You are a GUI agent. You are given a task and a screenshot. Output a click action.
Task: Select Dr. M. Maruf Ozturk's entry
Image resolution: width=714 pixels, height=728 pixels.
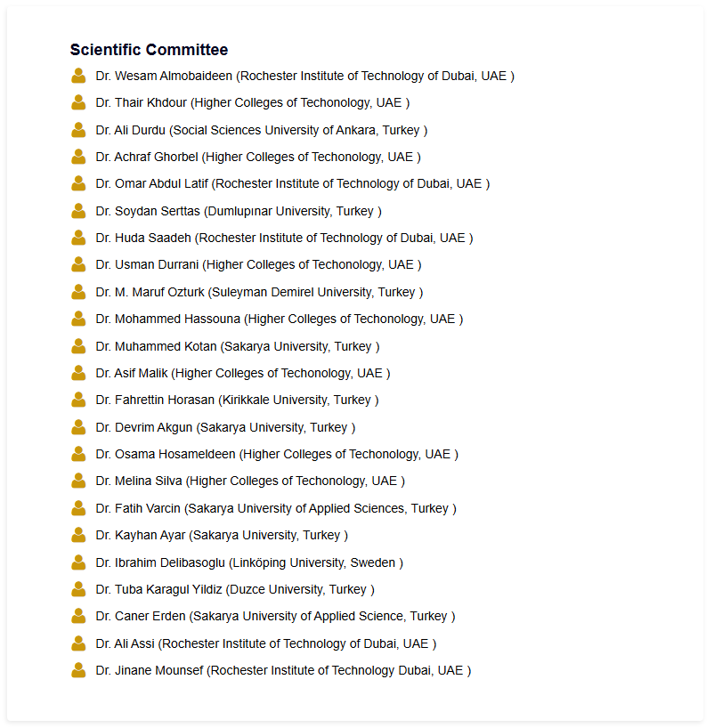(x=259, y=292)
